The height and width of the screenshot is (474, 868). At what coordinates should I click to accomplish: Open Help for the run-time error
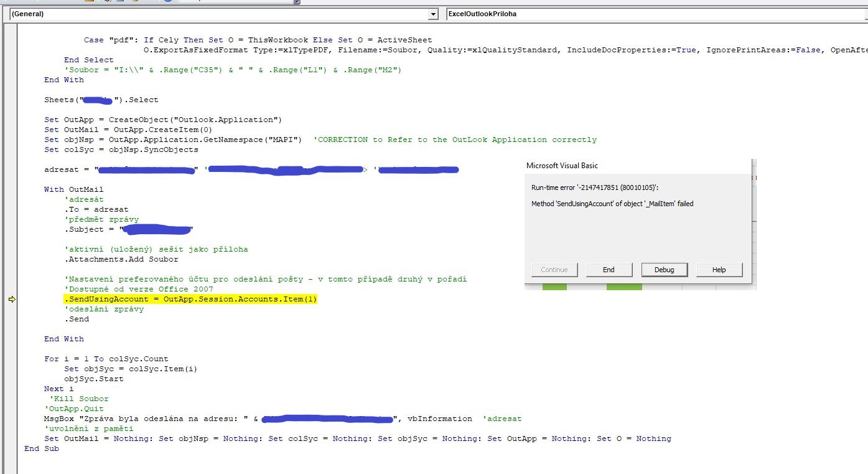pos(719,270)
